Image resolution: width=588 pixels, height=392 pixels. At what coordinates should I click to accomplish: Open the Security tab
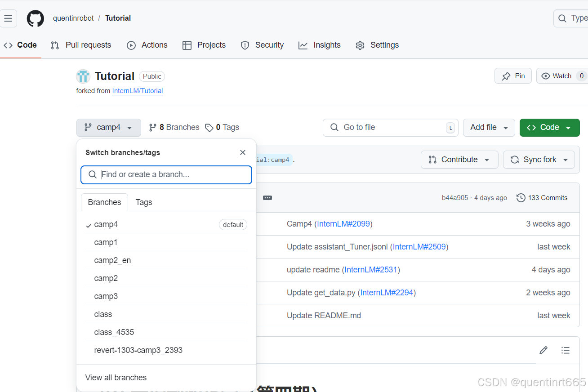pos(262,45)
